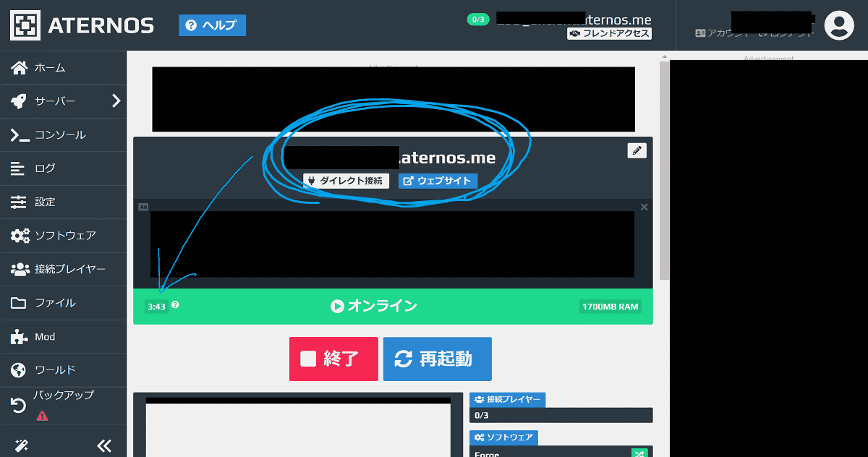This screenshot has height=457, width=868.
Task: Restart the server with the 再起動 button
Action: click(x=438, y=359)
